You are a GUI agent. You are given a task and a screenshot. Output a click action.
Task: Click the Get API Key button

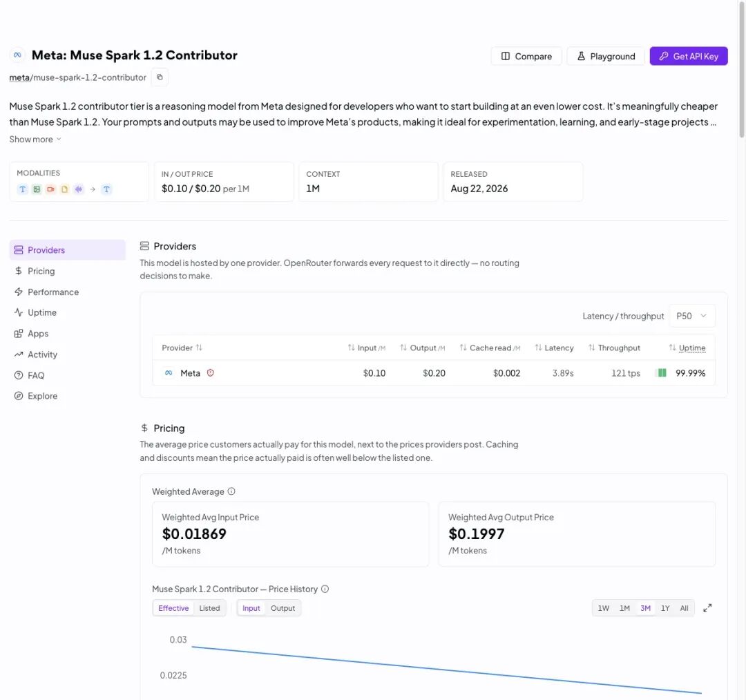[689, 56]
